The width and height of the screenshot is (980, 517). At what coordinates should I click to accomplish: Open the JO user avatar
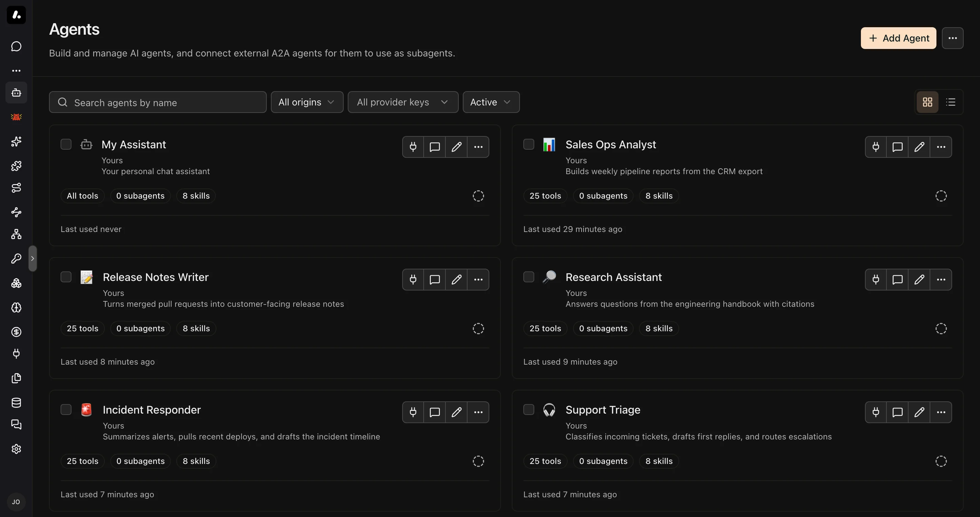[x=16, y=502]
